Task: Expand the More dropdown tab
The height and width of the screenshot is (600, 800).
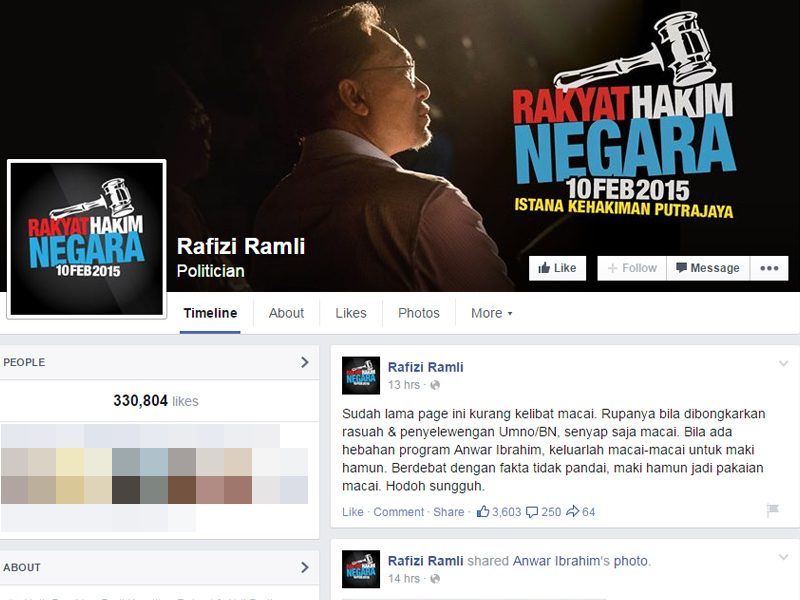Action: tap(491, 313)
